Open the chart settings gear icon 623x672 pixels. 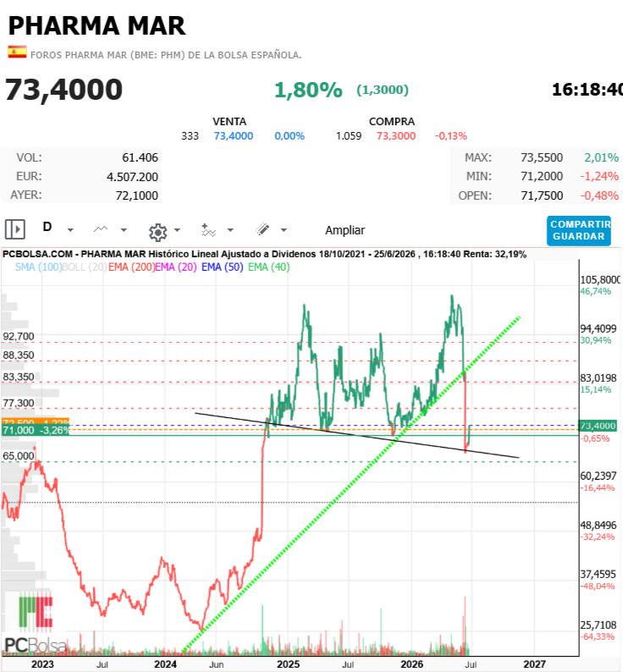(x=157, y=232)
